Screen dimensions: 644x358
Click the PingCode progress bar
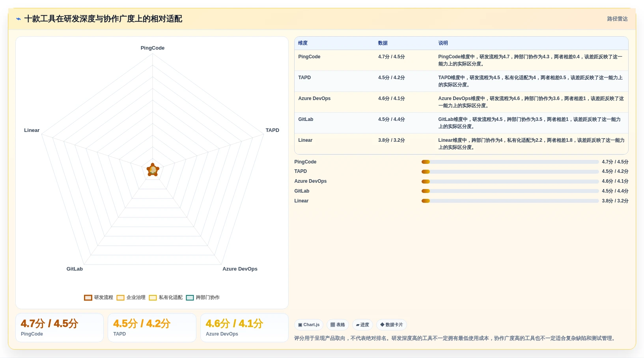tap(510, 162)
